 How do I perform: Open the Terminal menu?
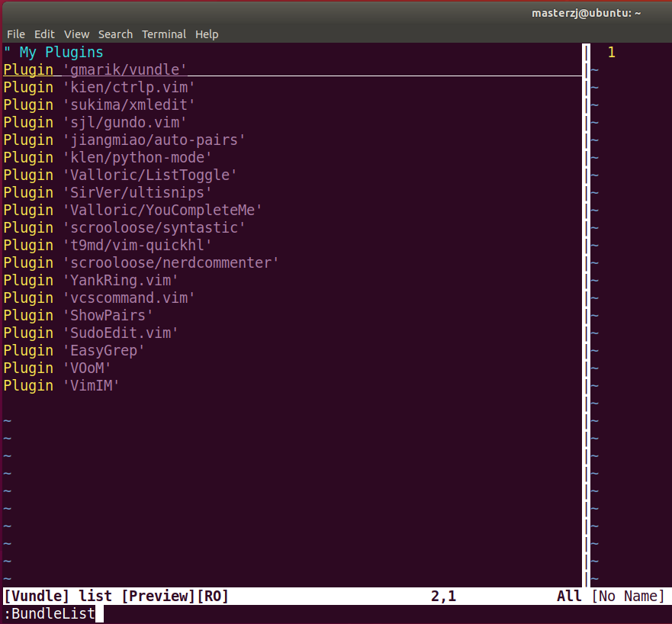tap(164, 34)
